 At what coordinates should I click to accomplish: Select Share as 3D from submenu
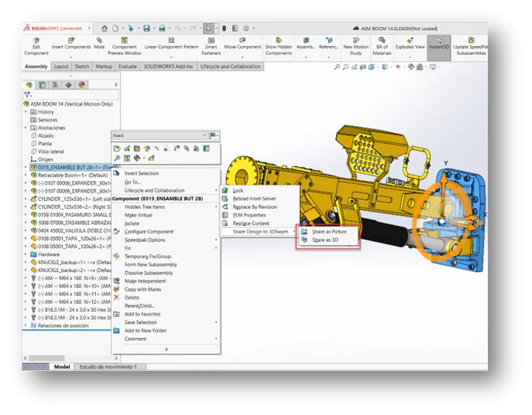[325, 239]
